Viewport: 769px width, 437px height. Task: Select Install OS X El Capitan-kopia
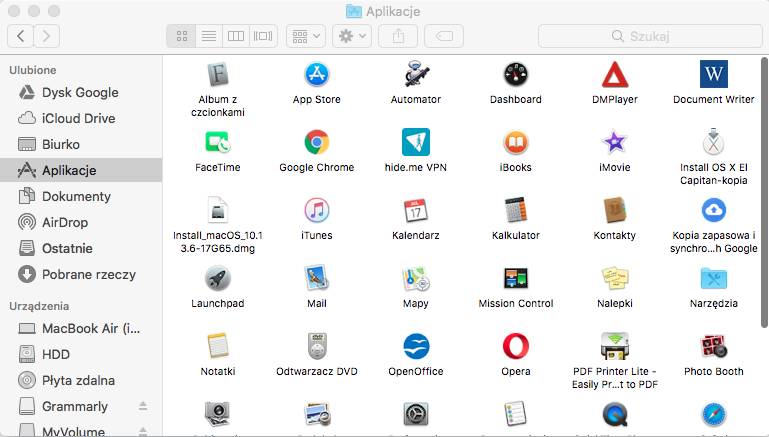[x=714, y=142]
